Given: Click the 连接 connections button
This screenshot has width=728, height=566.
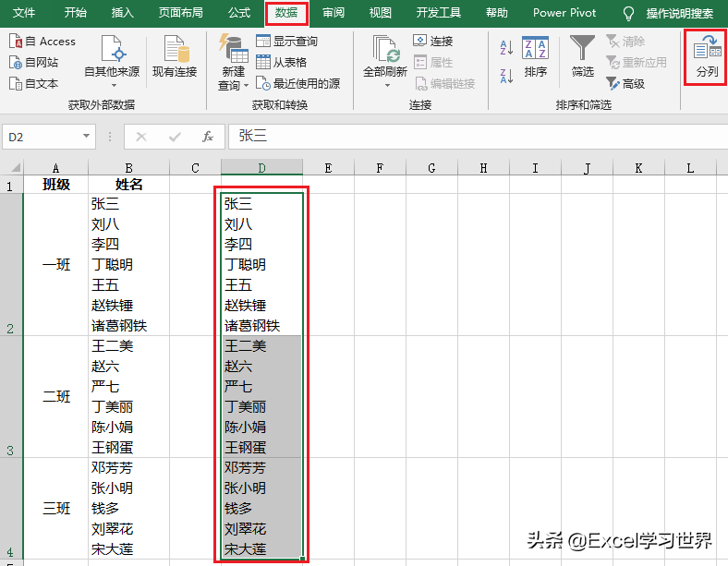Looking at the screenshot, I should (x=432, y=42).
